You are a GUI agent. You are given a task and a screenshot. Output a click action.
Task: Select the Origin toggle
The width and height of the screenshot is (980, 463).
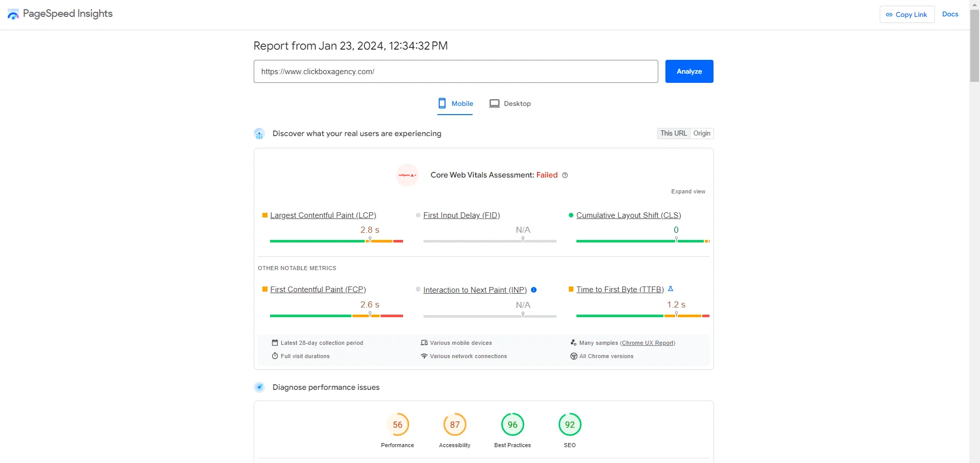click(702, 134)
